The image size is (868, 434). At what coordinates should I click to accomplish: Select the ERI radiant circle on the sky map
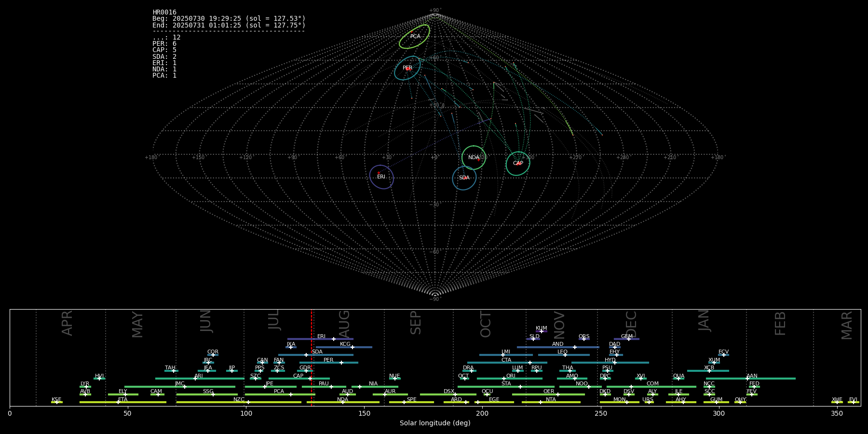381,177
